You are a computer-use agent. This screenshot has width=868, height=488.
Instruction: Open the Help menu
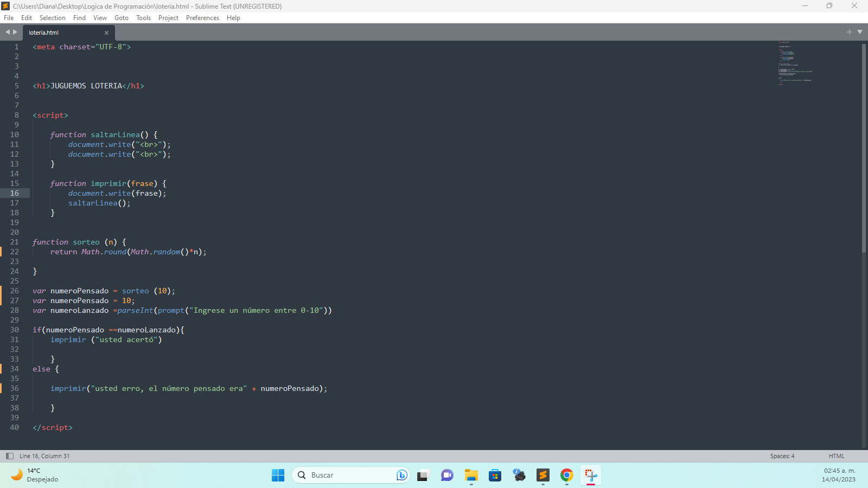[x=233, y=18]
